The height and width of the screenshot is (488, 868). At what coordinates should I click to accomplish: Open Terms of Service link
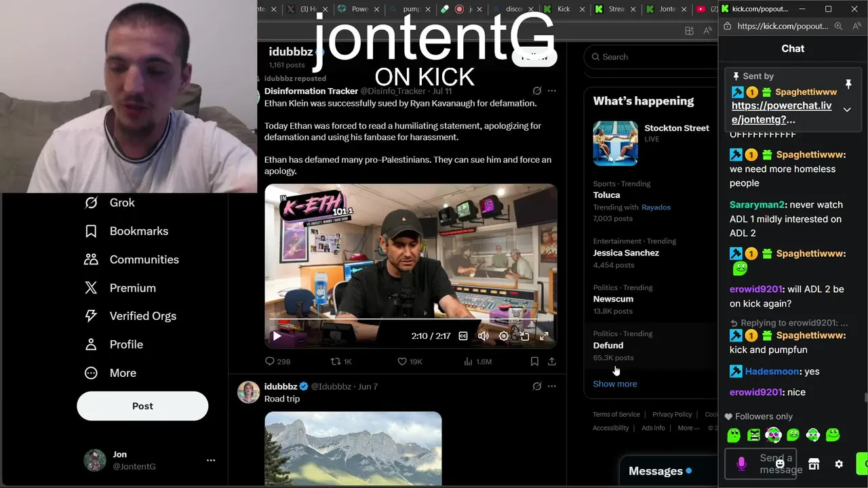click(x=616, y=414)
